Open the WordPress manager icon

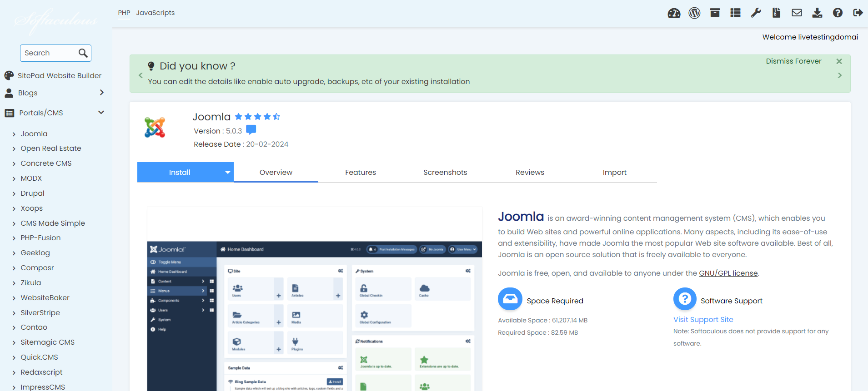click(x=694, y=13)
